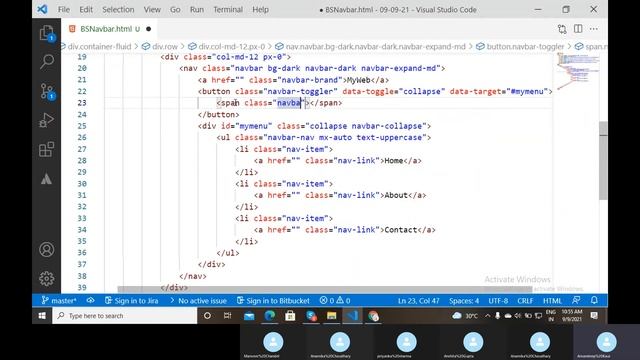640x360 pixels.
Task: Open the Terminal menu
Action: (228, 9)
